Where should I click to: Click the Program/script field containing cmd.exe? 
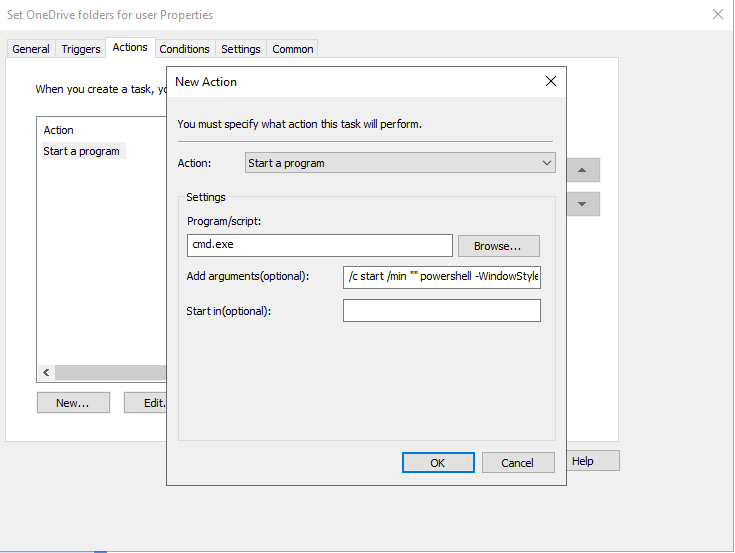[320, 246]
